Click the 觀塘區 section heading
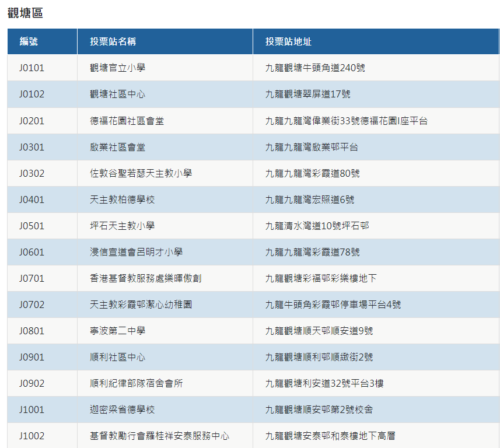 (25, 13)
